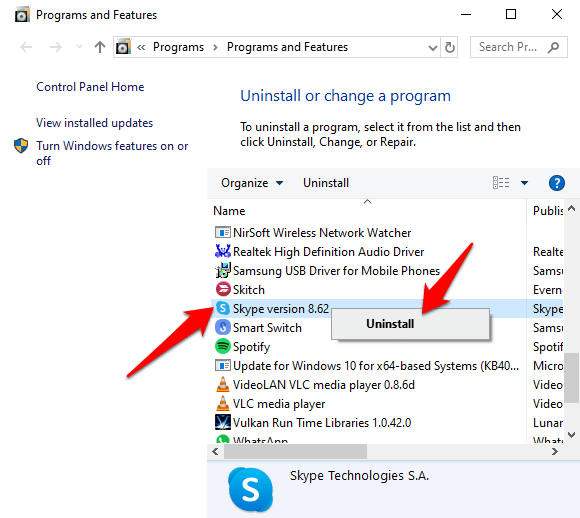The height and width of the screenshot is (518, 580).
Task: Select 'VLC media player' name text
Action: click(279, 404)
